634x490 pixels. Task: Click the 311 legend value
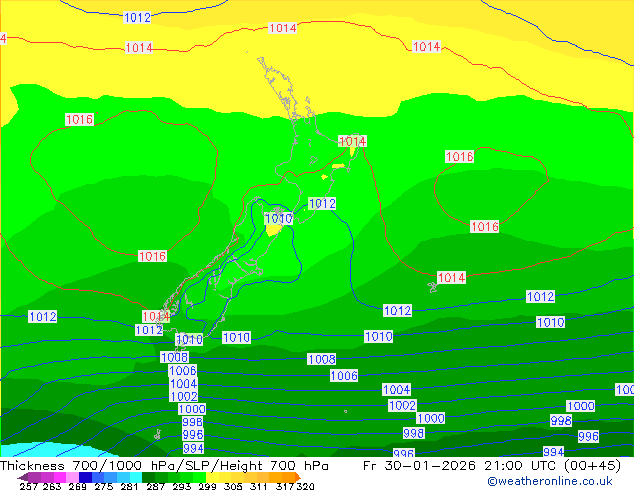click(x=258, y=486)
